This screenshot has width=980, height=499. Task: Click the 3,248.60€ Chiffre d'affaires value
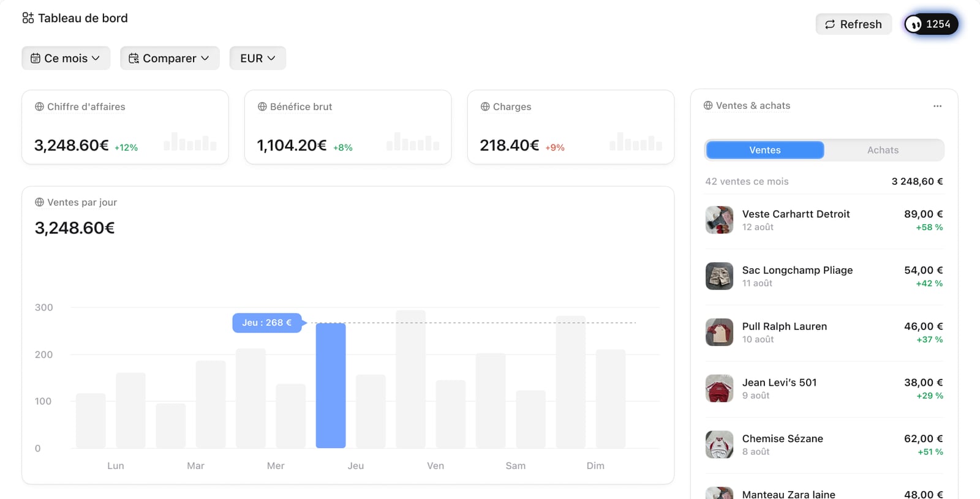[72, 146]
